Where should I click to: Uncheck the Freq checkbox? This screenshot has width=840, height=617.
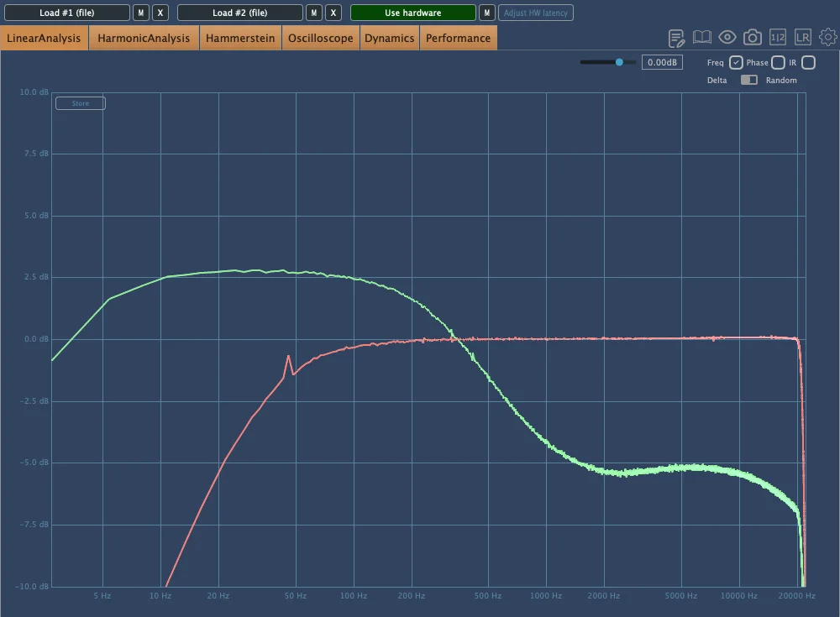[736, 63]
